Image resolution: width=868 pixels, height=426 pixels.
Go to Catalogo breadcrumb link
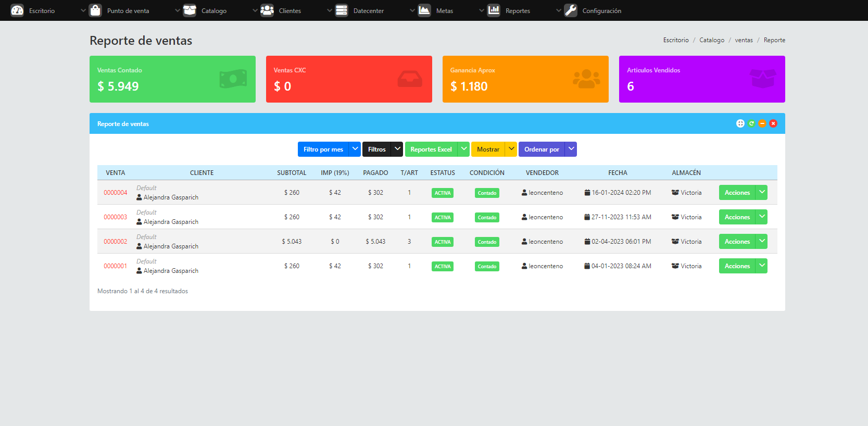tap(712, 40)
